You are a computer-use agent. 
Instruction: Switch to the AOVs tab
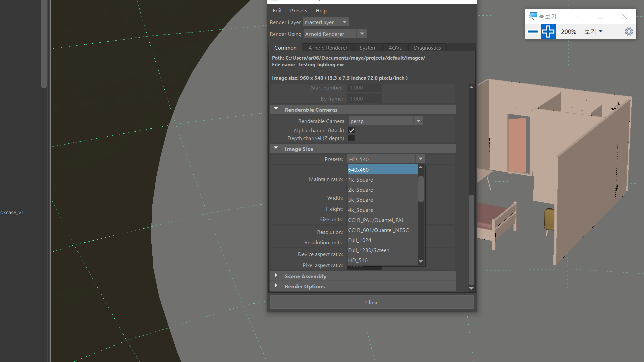pos(395,47)
